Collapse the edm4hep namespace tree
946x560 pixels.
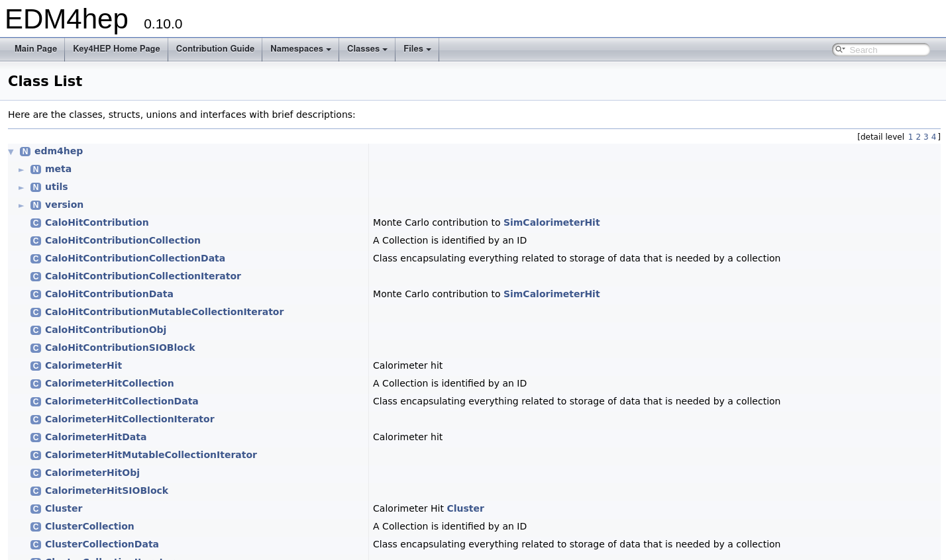[11, 152]
